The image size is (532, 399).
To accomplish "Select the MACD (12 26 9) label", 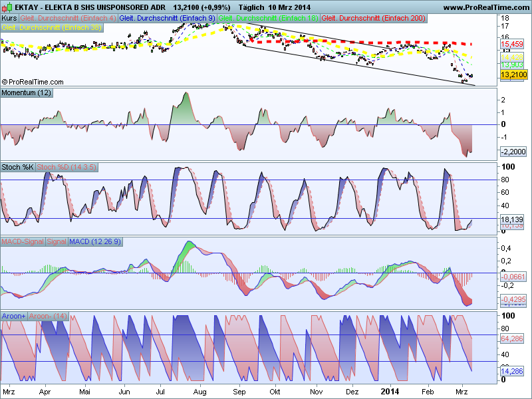I will 95,241.
